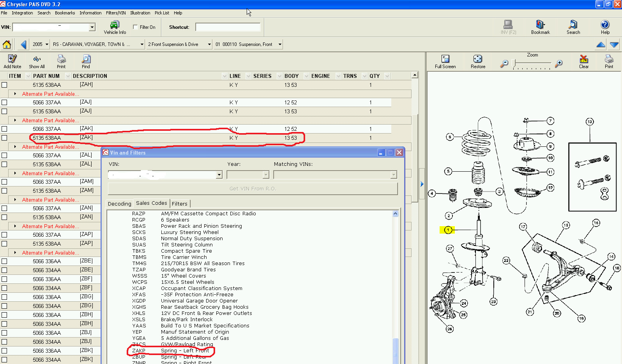Screen dimensions: 622x364
Task: Clear illustration highlights
Action: pos(584,62)
